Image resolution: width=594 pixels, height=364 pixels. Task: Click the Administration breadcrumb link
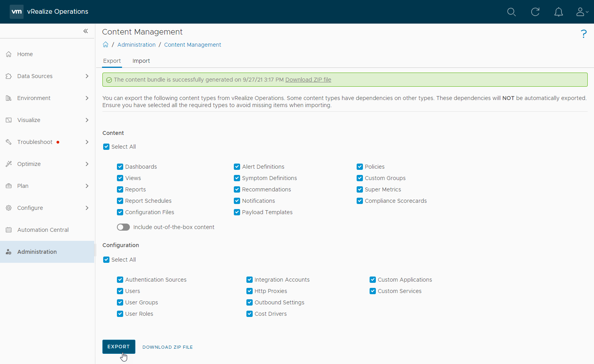point(137,45)
